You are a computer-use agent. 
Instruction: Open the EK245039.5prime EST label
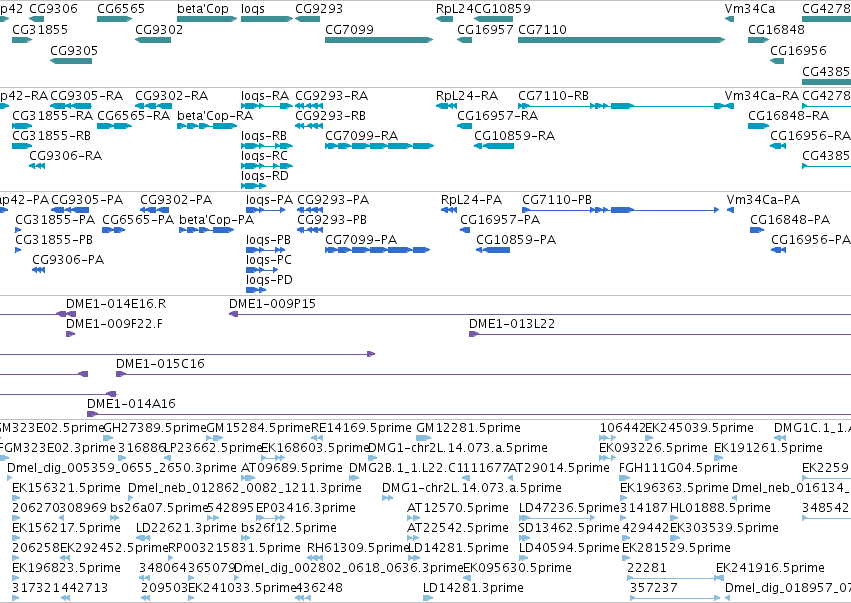point(699,428)
